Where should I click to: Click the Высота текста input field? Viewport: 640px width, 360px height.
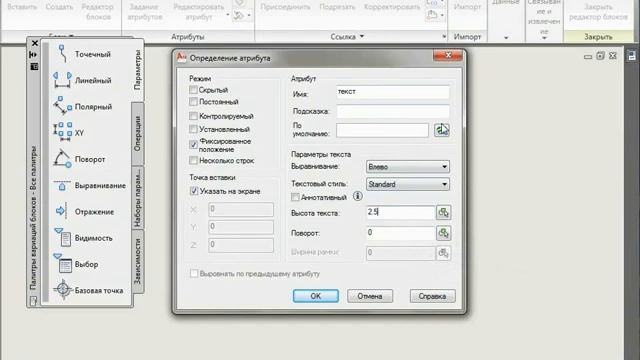coord(400,212)
